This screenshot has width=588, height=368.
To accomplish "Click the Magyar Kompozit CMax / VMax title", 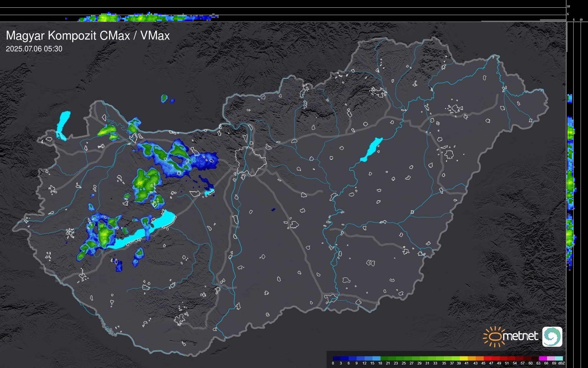I will point(88,36).
